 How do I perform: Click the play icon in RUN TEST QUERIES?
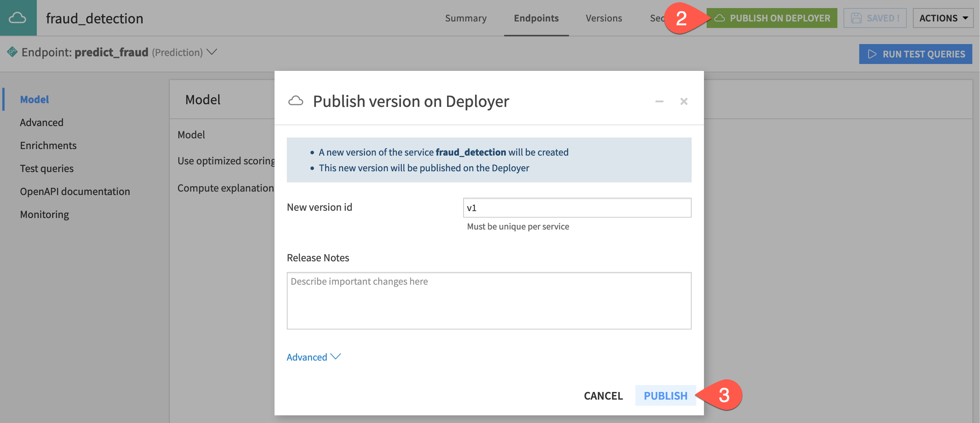(x=873, y=54)
